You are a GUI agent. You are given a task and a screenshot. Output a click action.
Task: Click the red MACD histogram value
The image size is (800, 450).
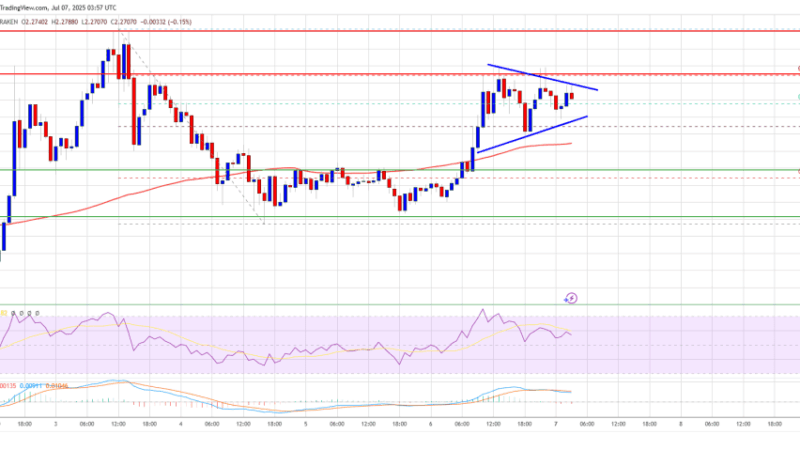click(8, 386)
